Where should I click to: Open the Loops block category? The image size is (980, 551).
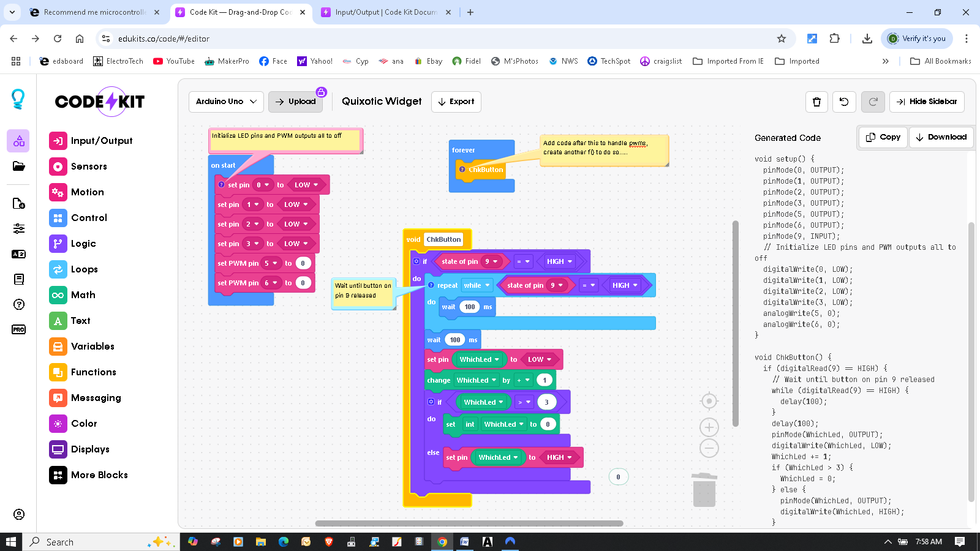[73, 269]
